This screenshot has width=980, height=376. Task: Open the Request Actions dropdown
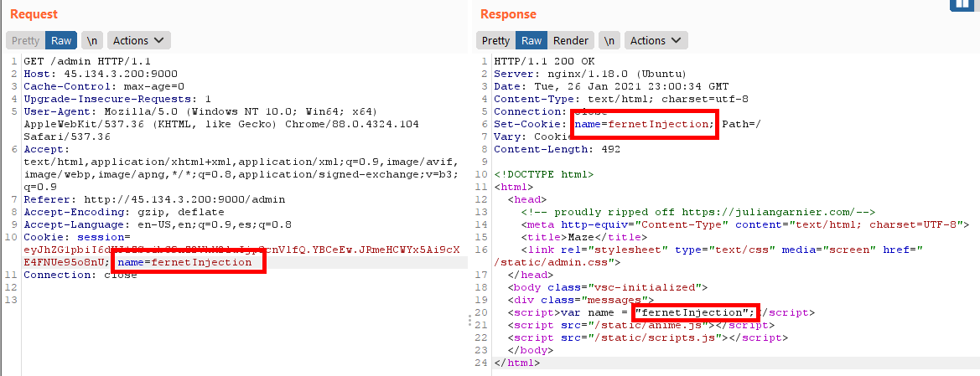(138, 40)
